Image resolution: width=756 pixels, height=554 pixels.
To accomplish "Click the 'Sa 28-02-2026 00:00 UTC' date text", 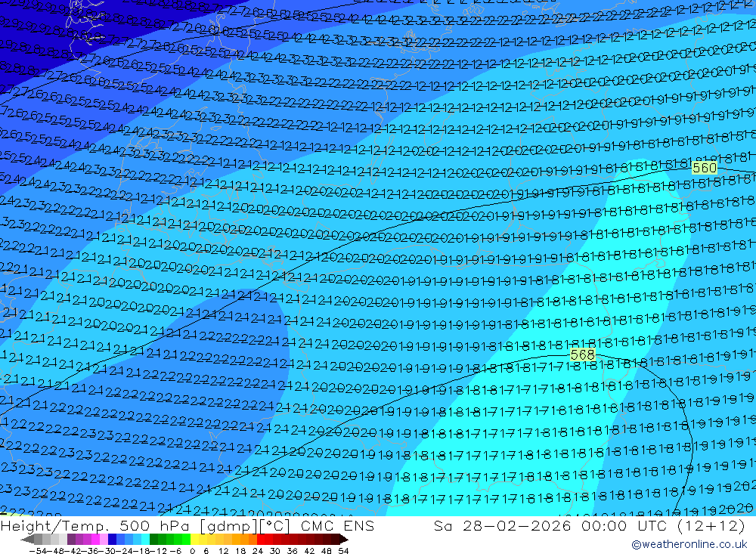I will click(x=550, y=525).
